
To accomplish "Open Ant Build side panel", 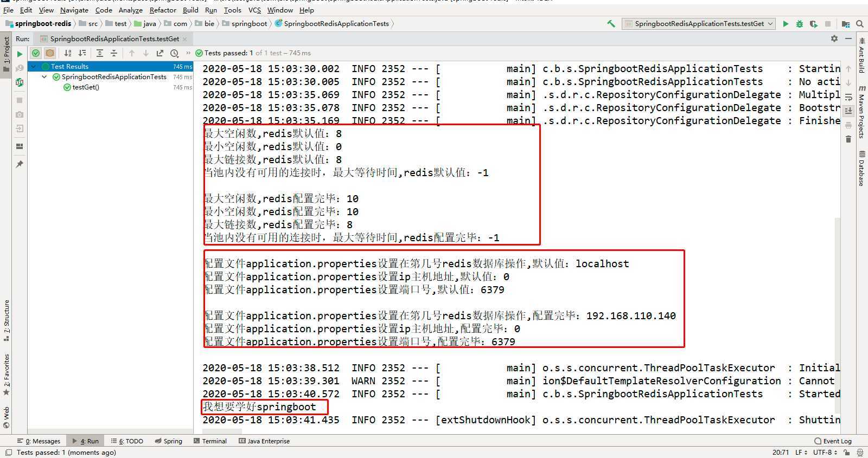I will tap(861, 55).
